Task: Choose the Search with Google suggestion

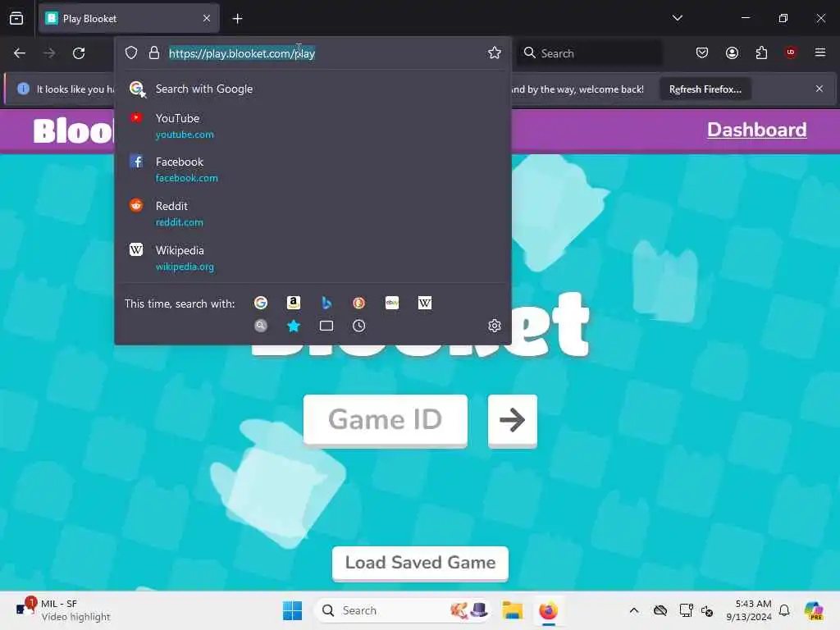Action: 313,89
